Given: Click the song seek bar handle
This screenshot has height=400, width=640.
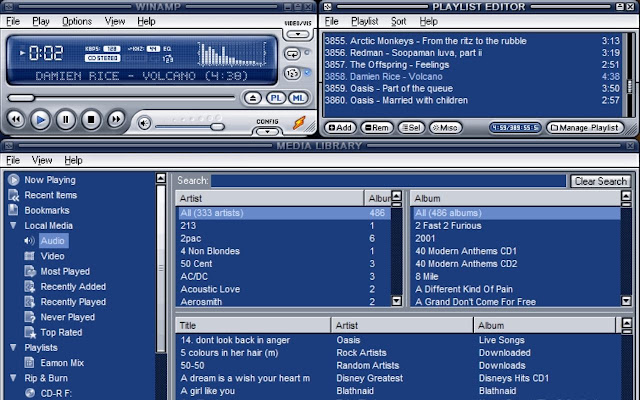Looking at the screenshot, I should click(21, 98).
